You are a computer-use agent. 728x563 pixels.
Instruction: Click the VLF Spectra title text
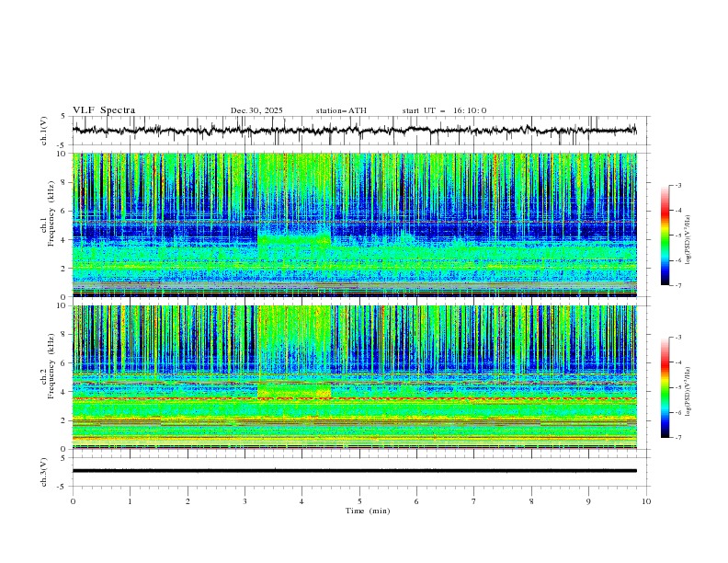104,110
